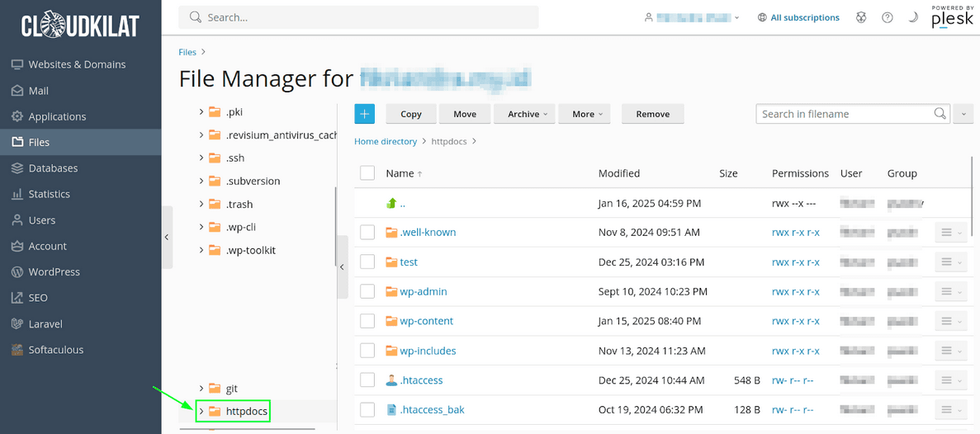Click the SEO icon in sidebar
Image resolution: width=980 pixels, height=434 pixels.
pos(17,298)
